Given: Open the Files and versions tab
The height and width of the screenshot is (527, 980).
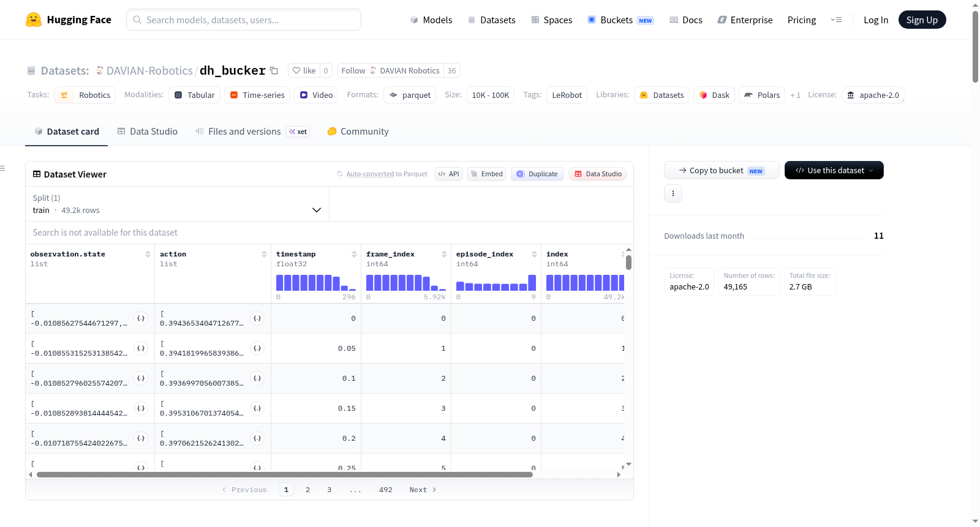Looking at the screenshot, I should pos(252,132).
